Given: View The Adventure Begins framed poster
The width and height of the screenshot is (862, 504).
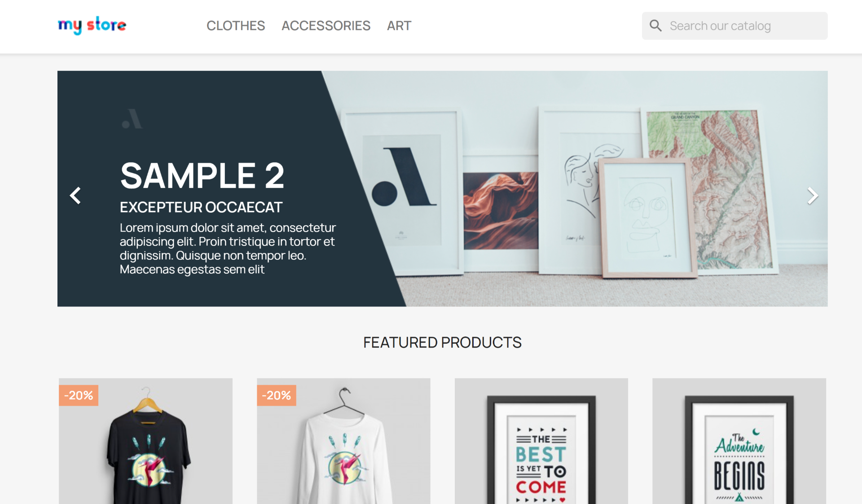Looking at the screenshot, I should pyautogui.click(x=739, y=441).
